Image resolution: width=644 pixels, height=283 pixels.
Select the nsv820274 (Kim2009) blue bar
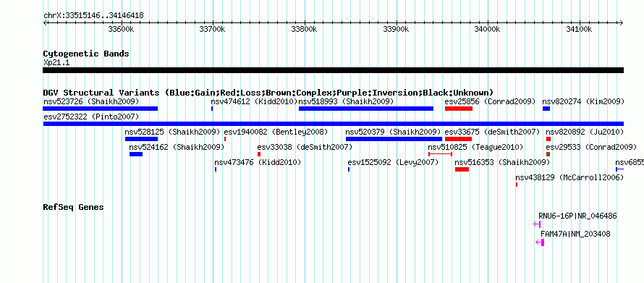pyautogui.click(x=546, y=109)
